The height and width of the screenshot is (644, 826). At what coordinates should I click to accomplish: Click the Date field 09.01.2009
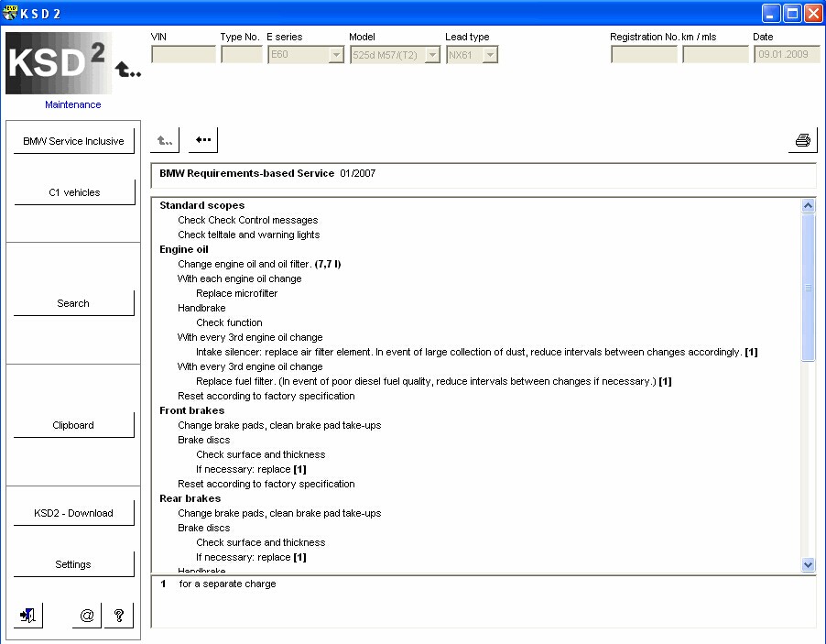point(787,54)
